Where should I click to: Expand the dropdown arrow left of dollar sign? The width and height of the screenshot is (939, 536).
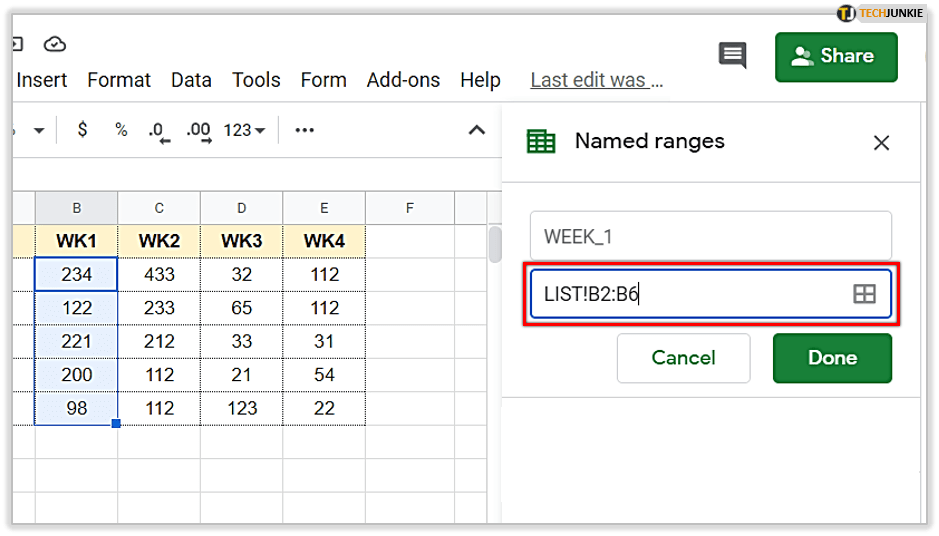[39, 130]
